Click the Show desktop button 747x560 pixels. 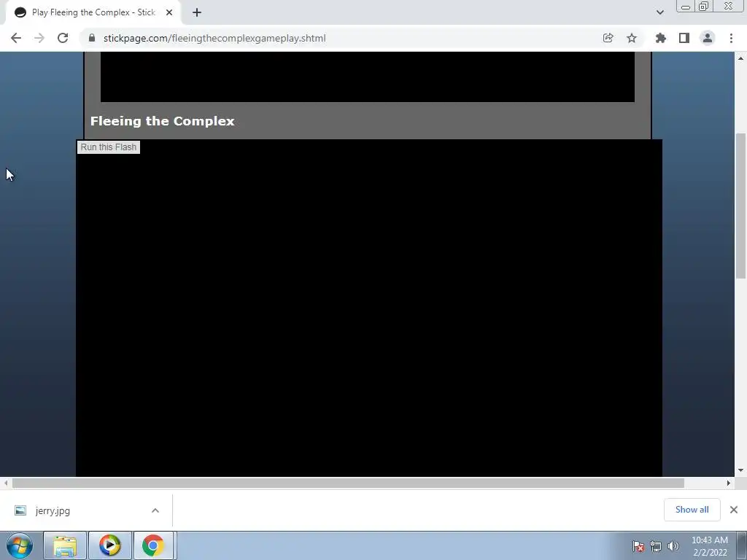pos(742,545)
